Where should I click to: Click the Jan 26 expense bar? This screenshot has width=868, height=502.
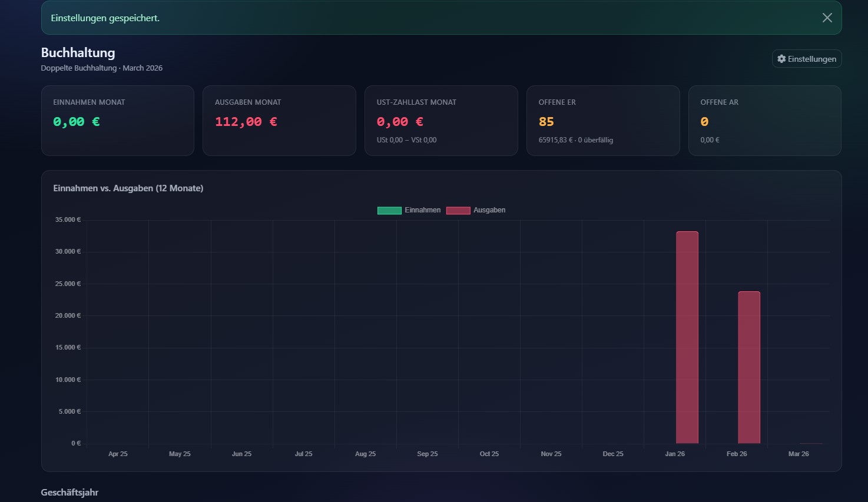[x=687, y=337]
